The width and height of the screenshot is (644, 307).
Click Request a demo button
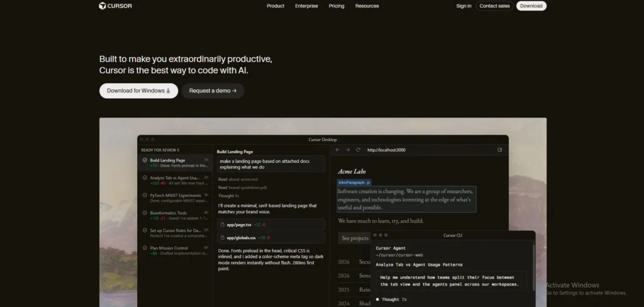pyautogui.click(x=213, y=91)
